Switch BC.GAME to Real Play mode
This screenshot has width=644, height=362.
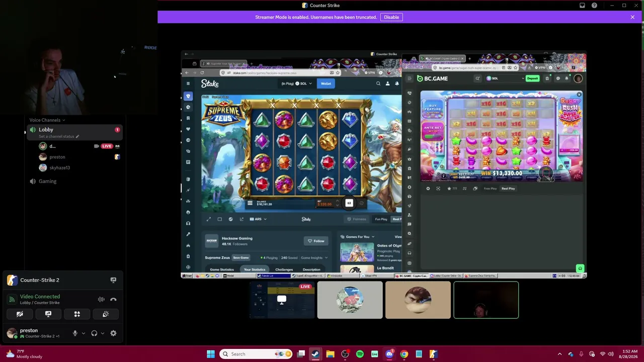(x=508, y=189)
